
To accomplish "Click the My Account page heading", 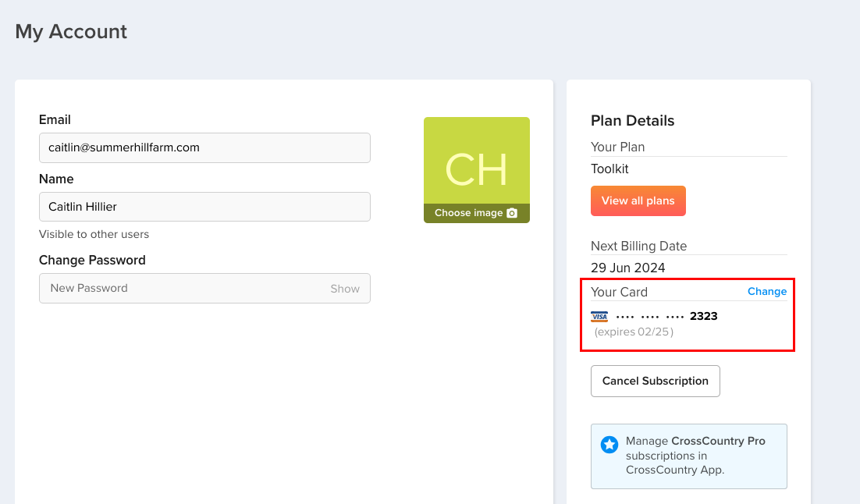I will (71, 32).
